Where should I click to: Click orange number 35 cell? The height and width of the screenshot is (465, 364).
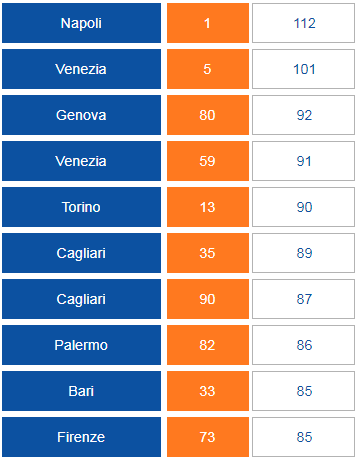[208, 253]
